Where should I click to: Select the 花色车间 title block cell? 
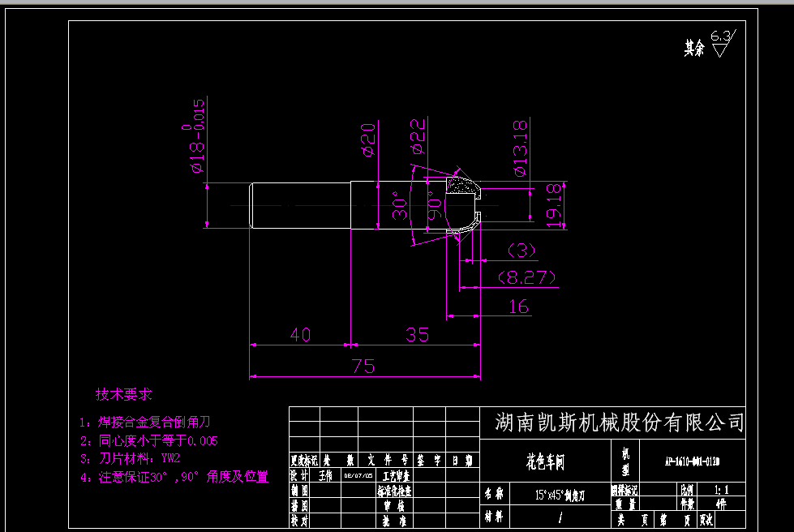(x=545, y=461)
